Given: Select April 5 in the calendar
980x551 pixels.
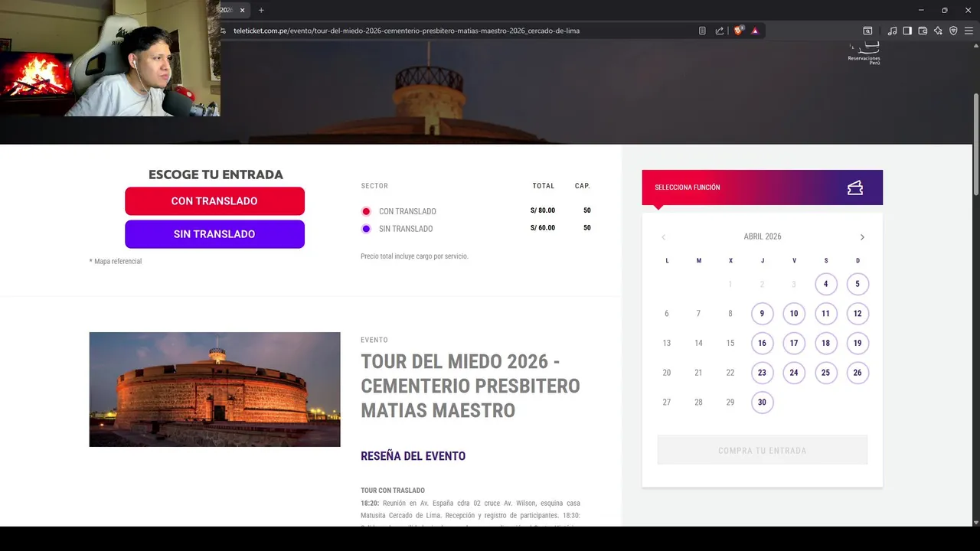Looking at the screenshot, I should (857, 284).
